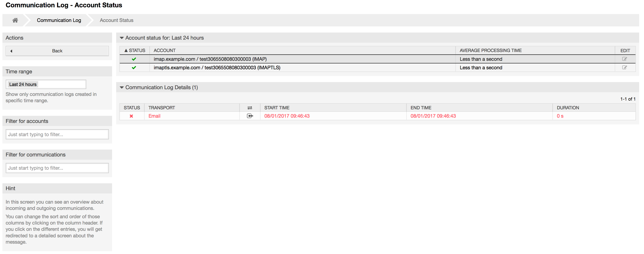The height and width of the screenshot is (254, 644).
Task: Click the Filter for accounts input field
Action: pyautogui.click(x=57, y=134)
